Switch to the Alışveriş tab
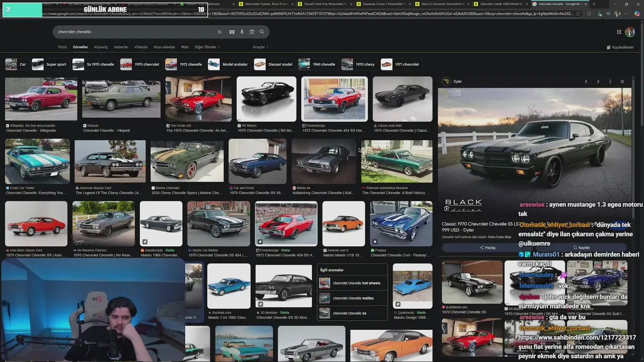The width and height of the screenshot is (644, 362). [x=101, y=47]
